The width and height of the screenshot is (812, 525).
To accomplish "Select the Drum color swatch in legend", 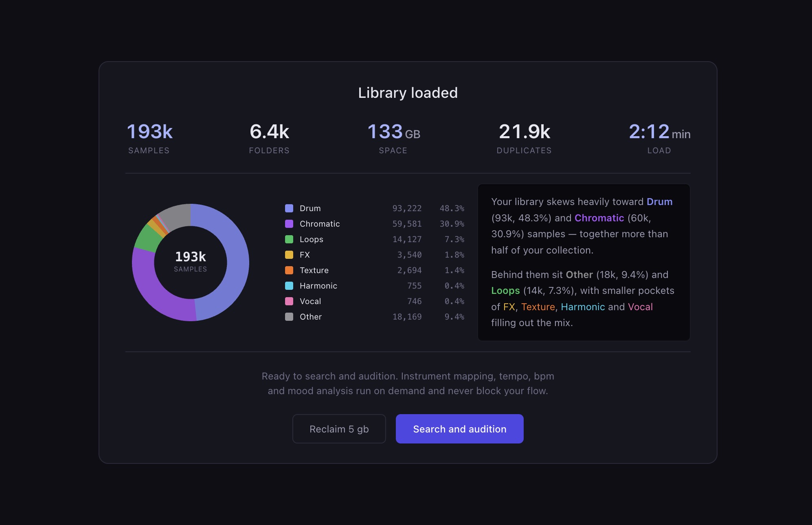I will tap(289, 208).
